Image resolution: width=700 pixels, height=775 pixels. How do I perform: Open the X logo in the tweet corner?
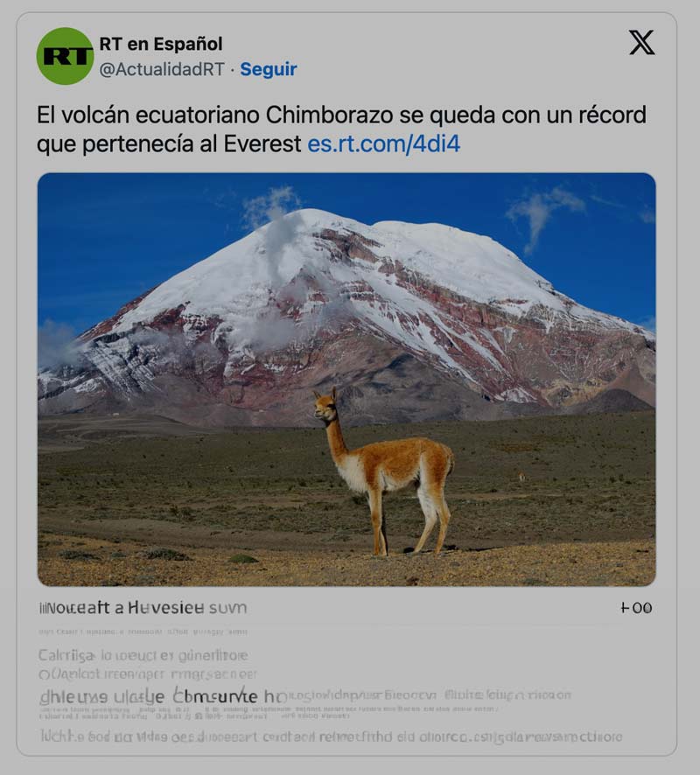coord(641,43)
